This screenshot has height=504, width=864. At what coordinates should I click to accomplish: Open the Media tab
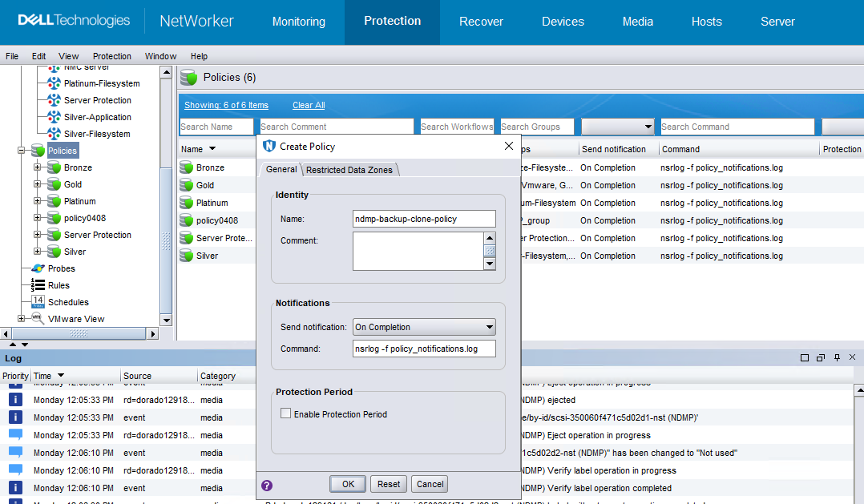click(x=637, y=22)
